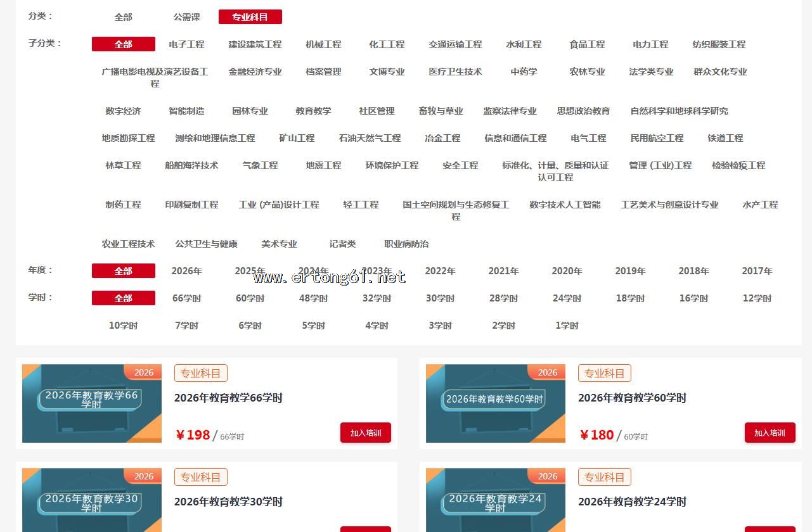Select the 66学时 hours filter
The width and height of the screenshot is (812, 532).
(x=186, y=298)
